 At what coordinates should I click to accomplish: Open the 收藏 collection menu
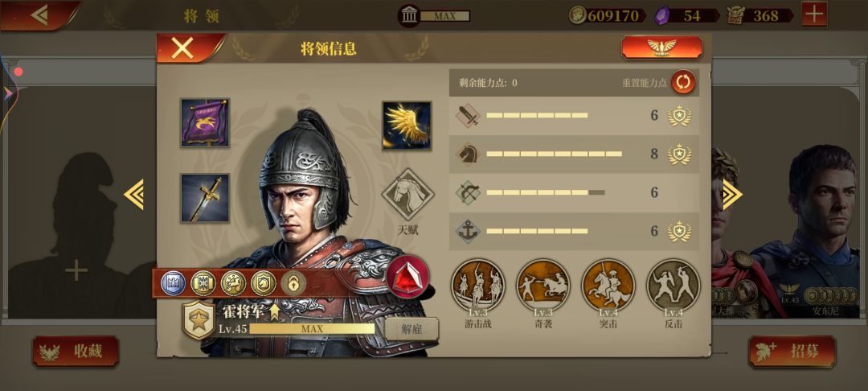click(76, 351)
